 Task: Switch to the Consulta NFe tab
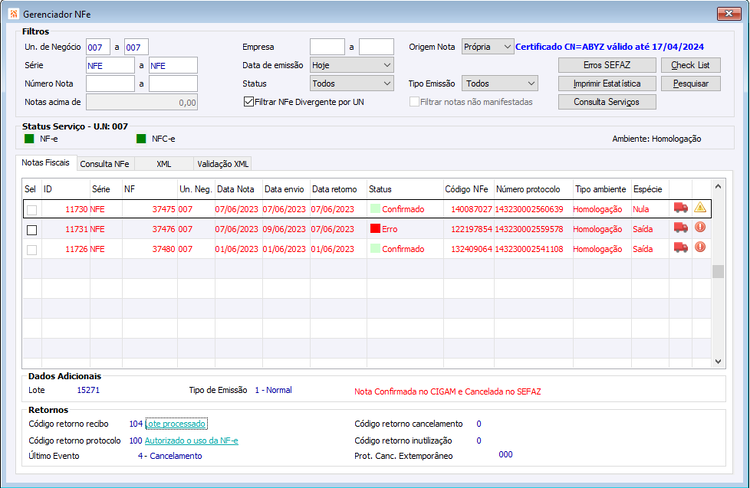tap(105, 164)
